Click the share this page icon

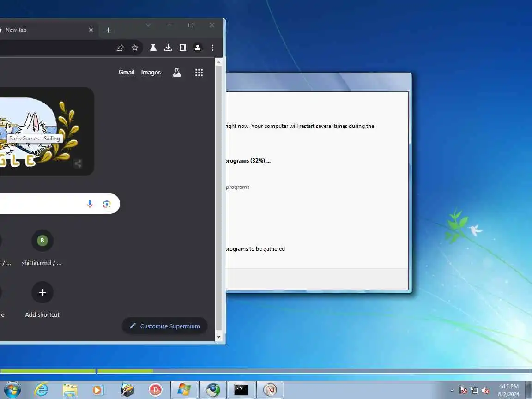pyautogui.click(x=120, y=48)
